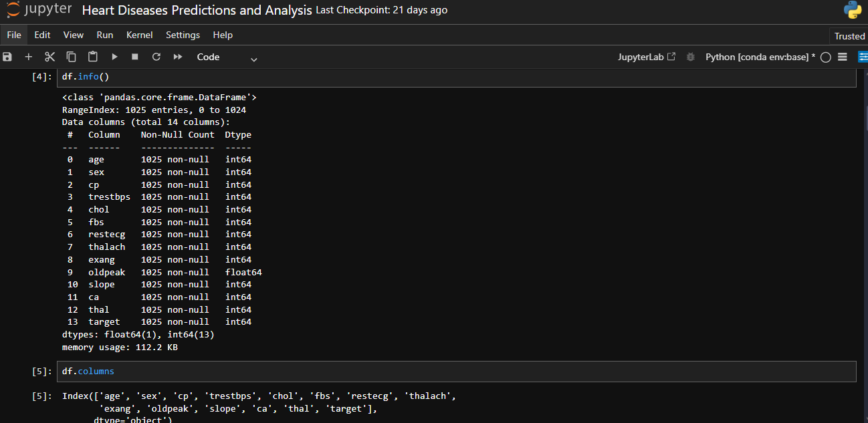Click the 'restecg' column row
This screenshot has height=423, width=868.
pyautogui.click(x=159, y=234)
